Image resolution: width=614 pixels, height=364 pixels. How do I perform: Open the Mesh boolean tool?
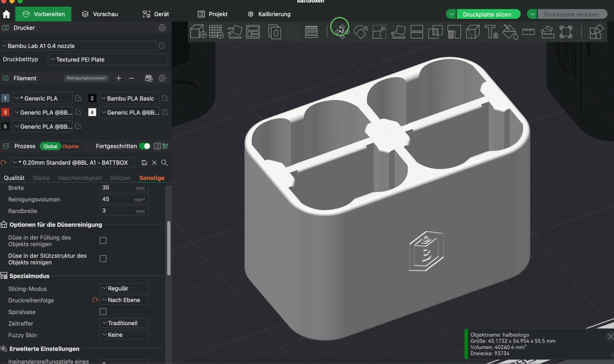tap(435, 32)
